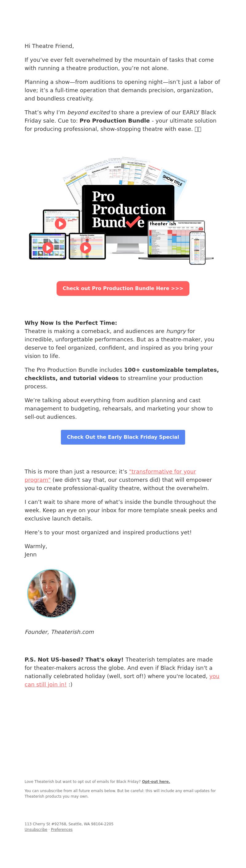The image size is (246, 868).
Task: Click the Unsubscribe link in footer
Action: point(36,829)
